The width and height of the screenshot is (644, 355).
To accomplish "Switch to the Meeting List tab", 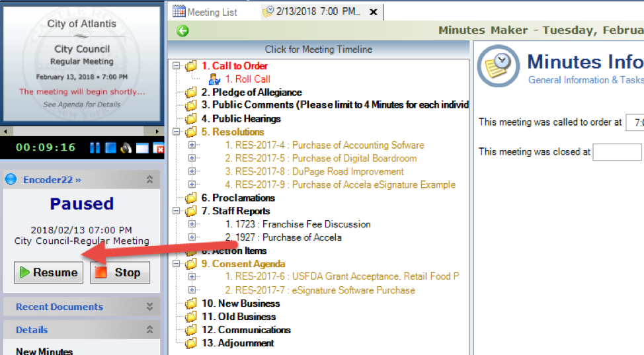I will click(x=206, y=11).
